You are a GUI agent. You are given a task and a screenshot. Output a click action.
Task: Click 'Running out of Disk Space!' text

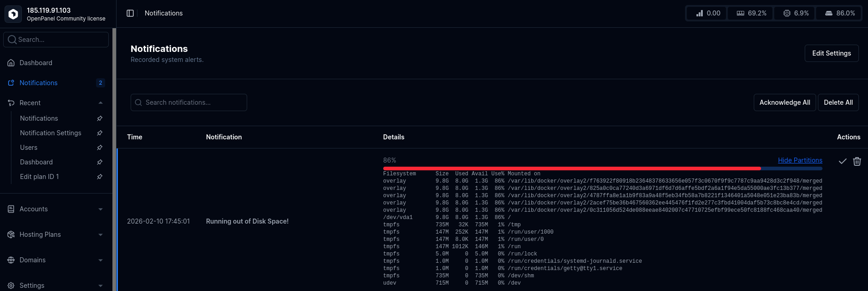[247, 221]
